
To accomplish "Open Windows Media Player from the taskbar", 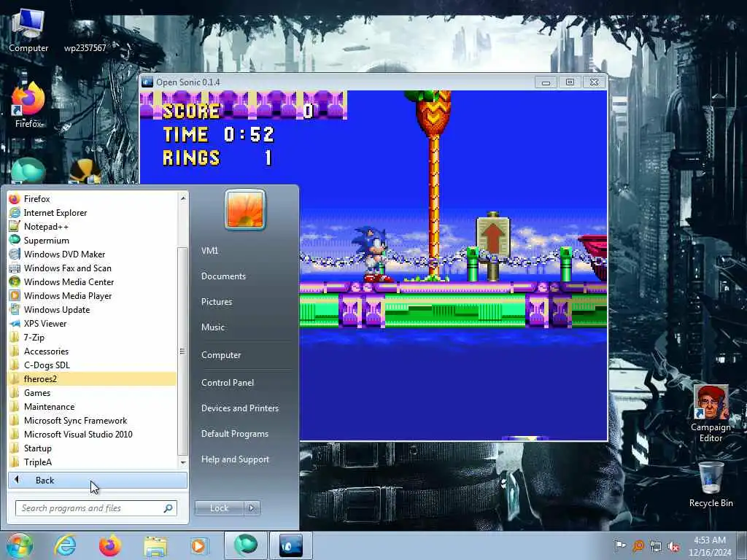I will coord(198,545).
